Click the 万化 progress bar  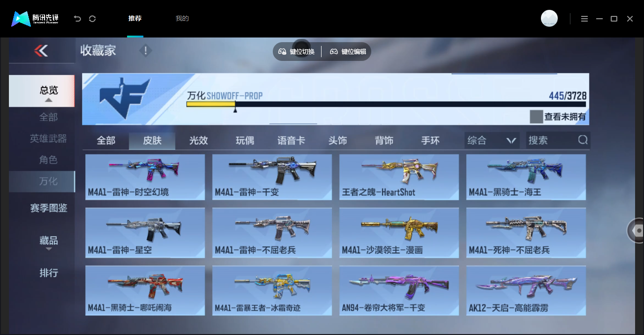click(x=386, y=104)
